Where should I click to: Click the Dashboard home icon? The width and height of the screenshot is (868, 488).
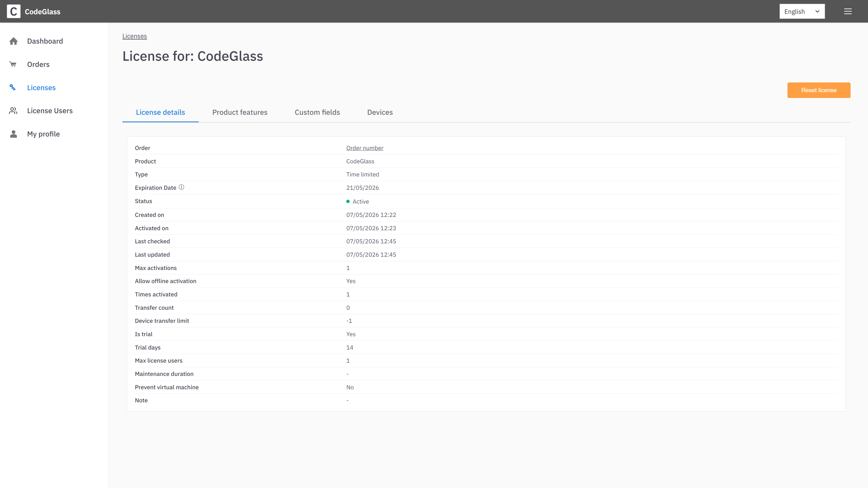tap(14, 41)
